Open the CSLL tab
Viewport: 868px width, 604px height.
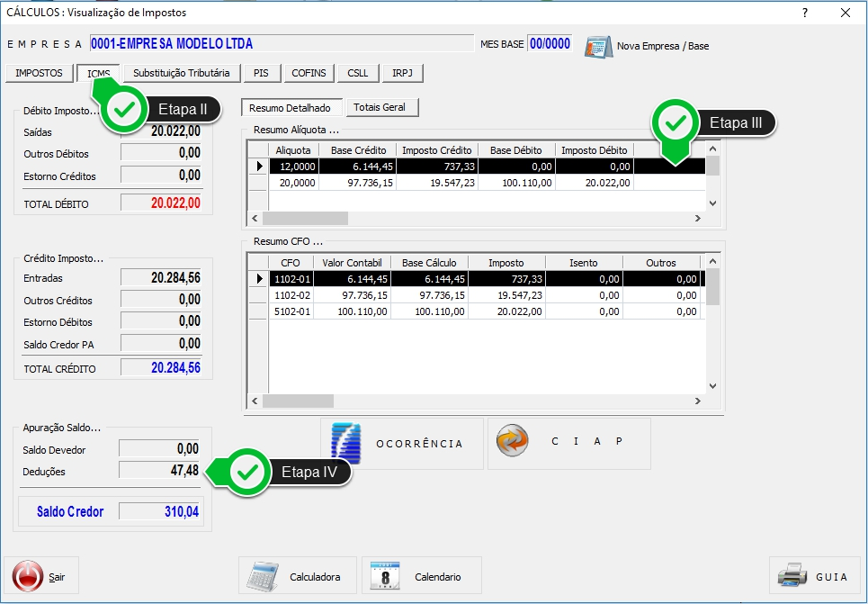point(357,73)
